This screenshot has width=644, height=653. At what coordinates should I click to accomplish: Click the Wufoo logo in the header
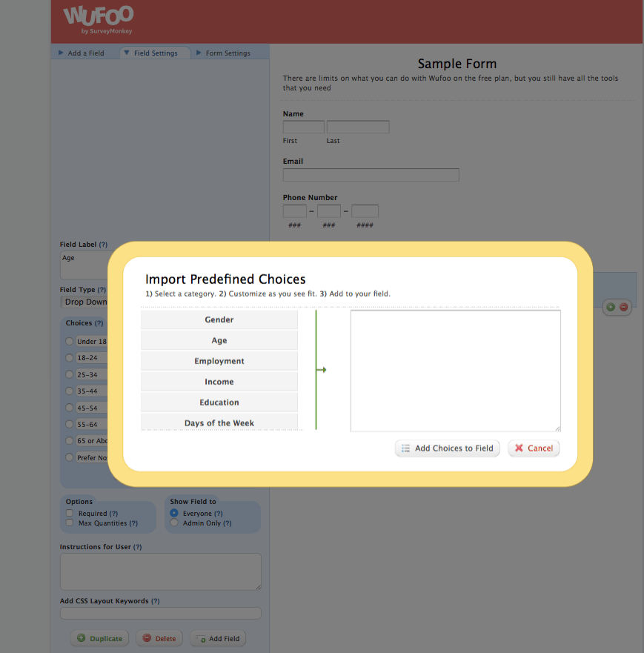click(98, 19)
